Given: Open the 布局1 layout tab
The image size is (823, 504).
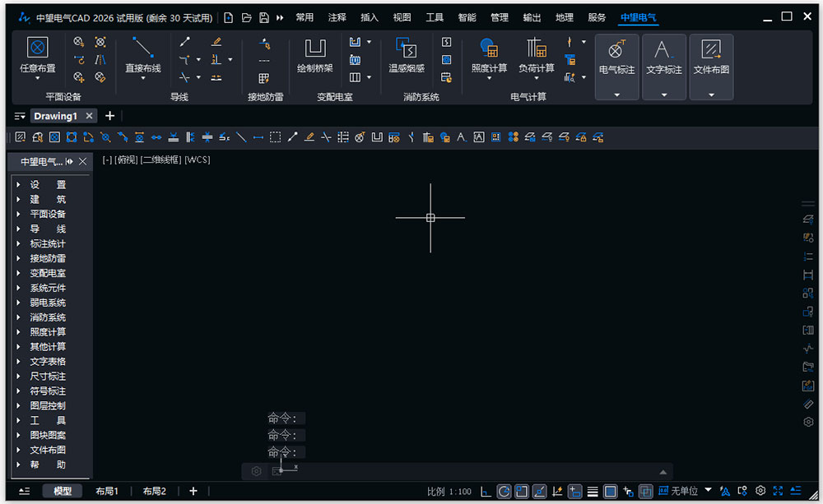Looking at the screenshot, I should point(107,492).
